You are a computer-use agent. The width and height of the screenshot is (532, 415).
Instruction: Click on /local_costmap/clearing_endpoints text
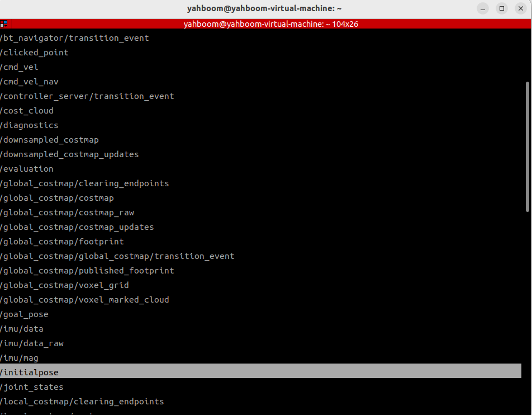[82, 402]
